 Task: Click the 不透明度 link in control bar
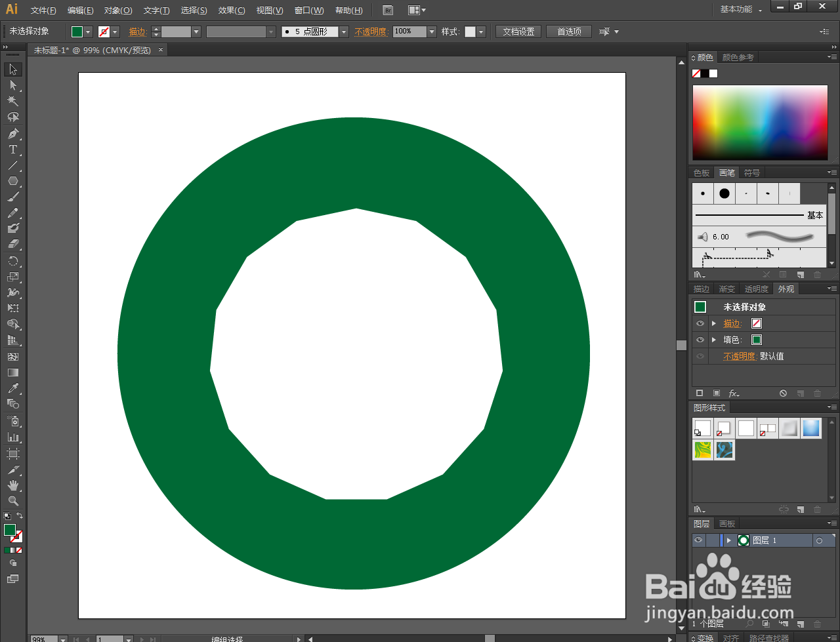pyautogui.click(x=371, y=31)
